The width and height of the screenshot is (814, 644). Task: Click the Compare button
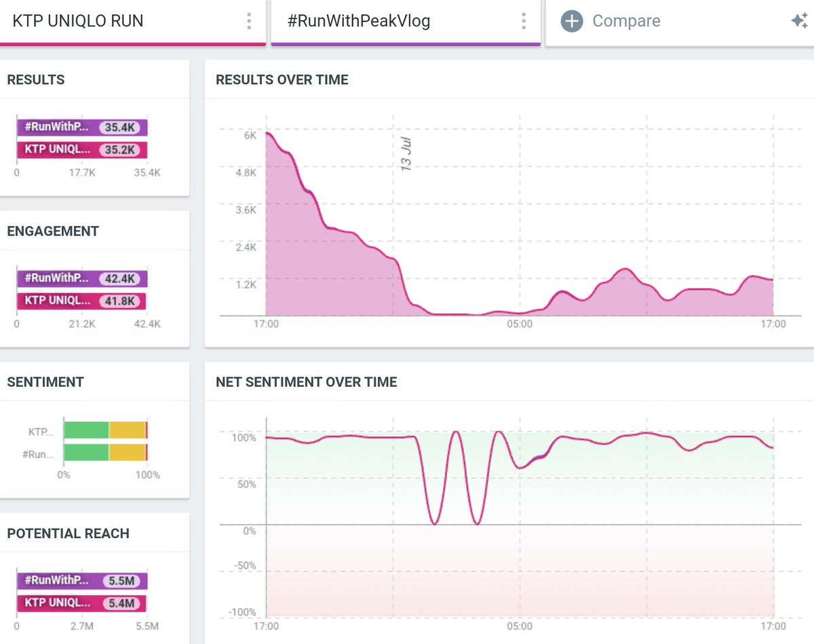(x=610, y=21)
